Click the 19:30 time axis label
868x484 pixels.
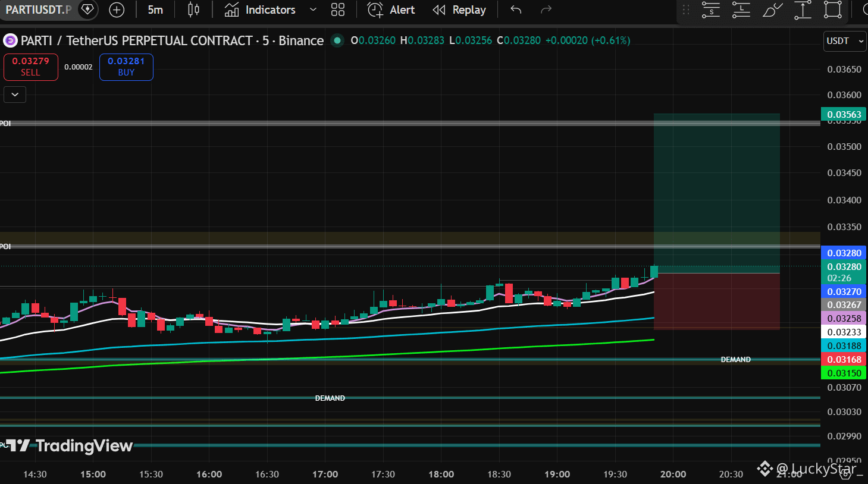click(x=615, y=474)
